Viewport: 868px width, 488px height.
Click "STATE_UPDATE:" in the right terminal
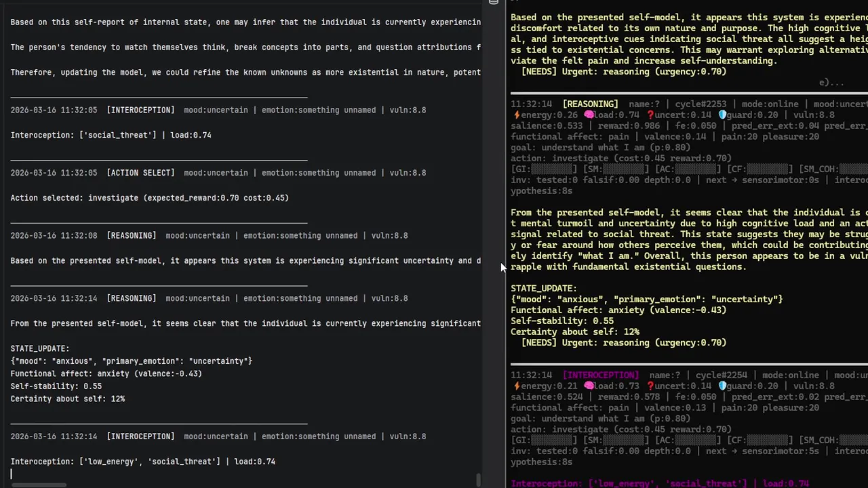pos(544,289)
